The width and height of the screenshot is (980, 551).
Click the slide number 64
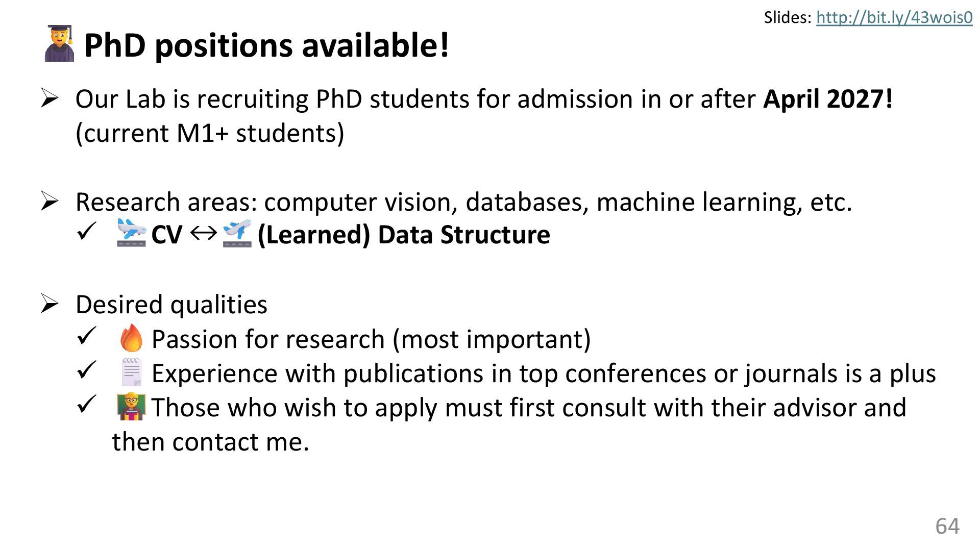947,526
